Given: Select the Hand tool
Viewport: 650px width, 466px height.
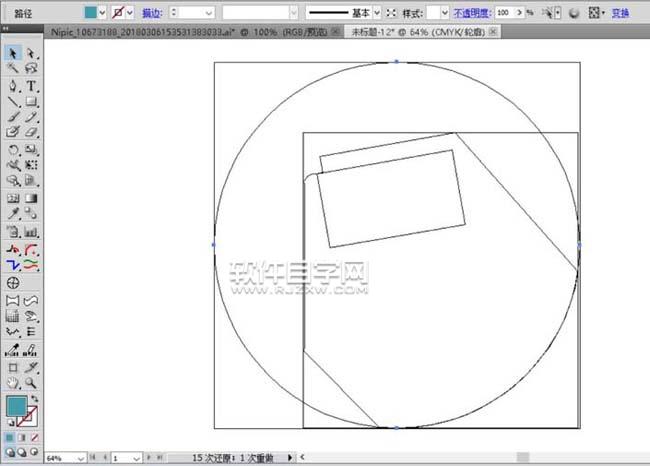Looking at the screenshot, I should click(13, 383).
